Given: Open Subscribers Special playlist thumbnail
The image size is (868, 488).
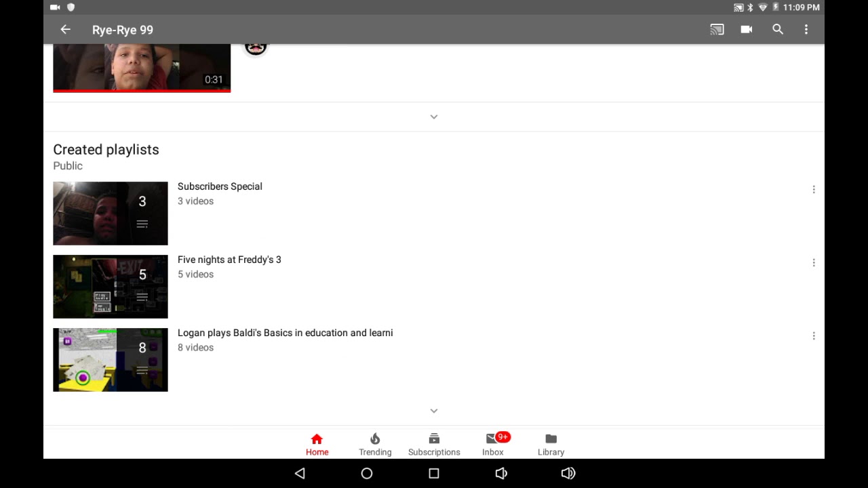Looking at the screenshot, I should (111, 213).
